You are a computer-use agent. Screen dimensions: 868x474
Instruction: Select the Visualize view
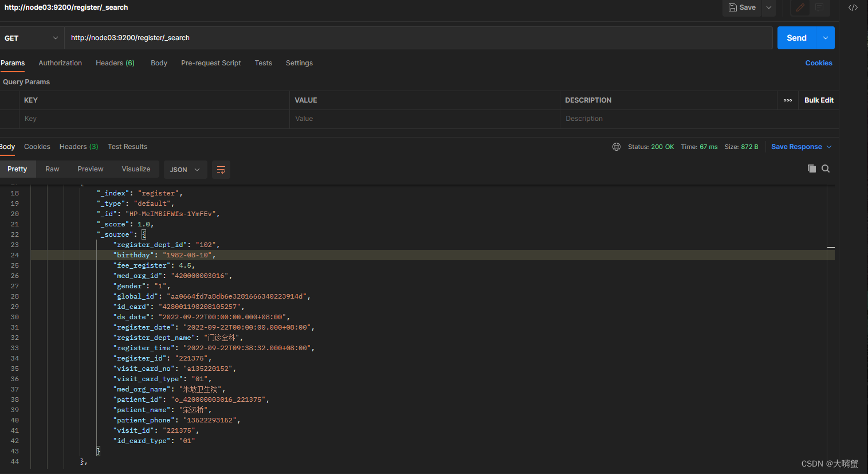pyautogui.click(x=136, y=169)
